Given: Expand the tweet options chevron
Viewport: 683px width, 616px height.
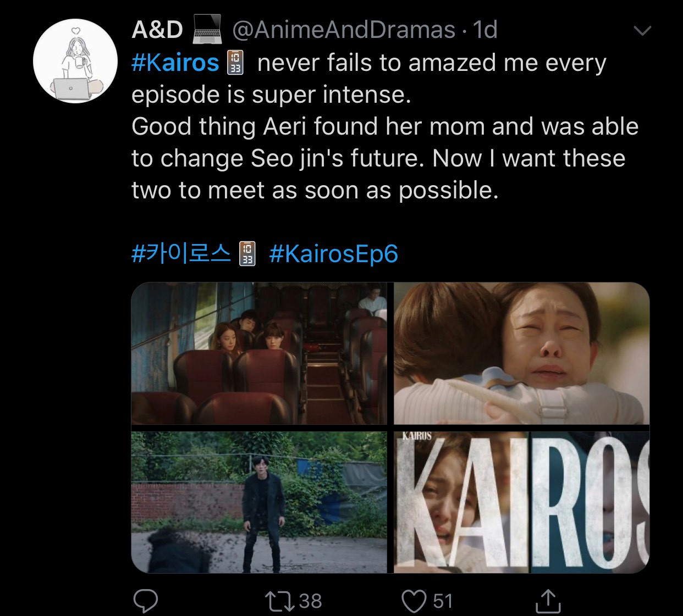Looking at the screenshot, I should pos(642,31).
